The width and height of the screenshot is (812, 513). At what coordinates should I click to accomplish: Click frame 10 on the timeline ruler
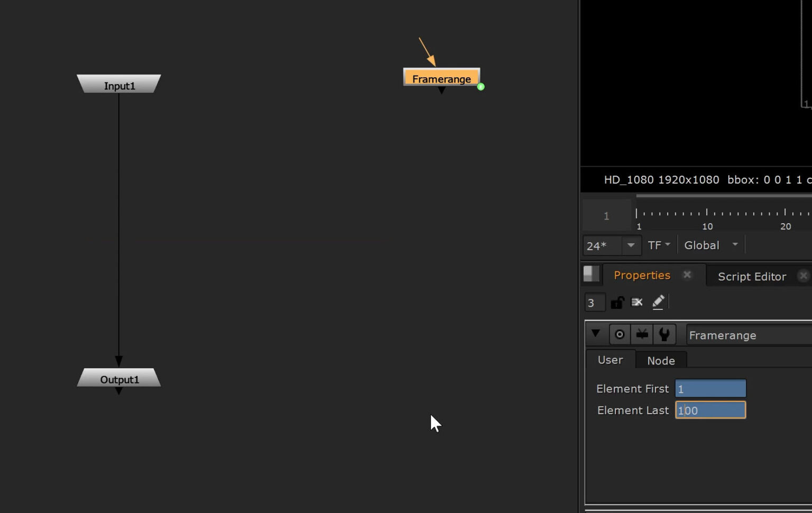tap(707, 214)
